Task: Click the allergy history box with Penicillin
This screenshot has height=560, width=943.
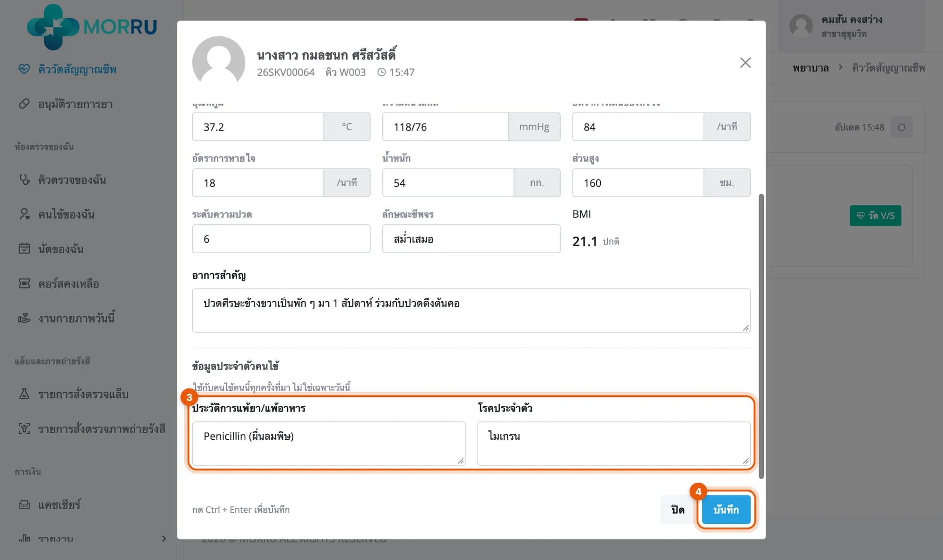Action: tap(329, 444)
